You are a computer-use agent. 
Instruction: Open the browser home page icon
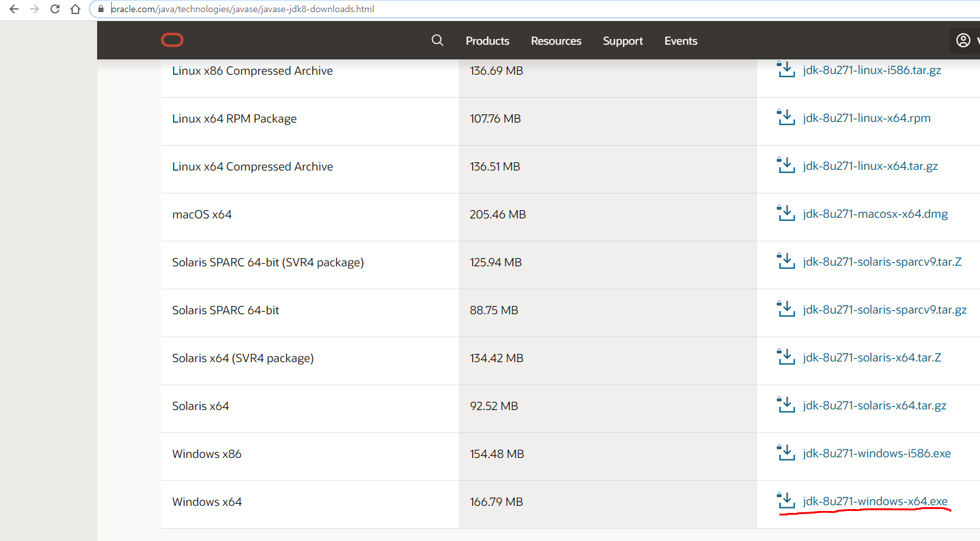tap(75, 9)
